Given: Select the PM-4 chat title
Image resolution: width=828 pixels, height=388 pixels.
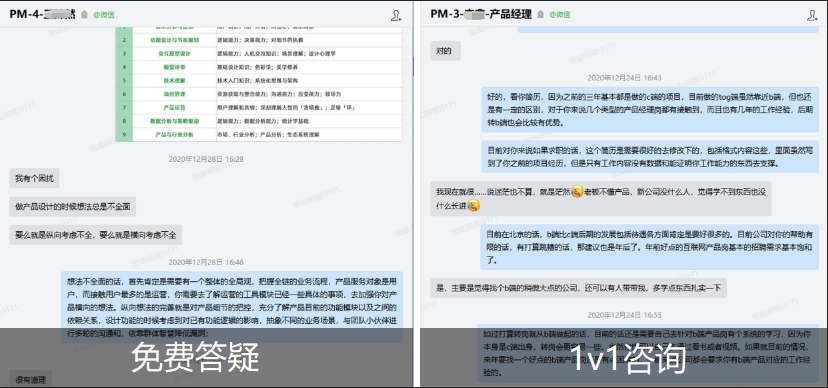Looking at the screenshot, I should tap(43, 14).
